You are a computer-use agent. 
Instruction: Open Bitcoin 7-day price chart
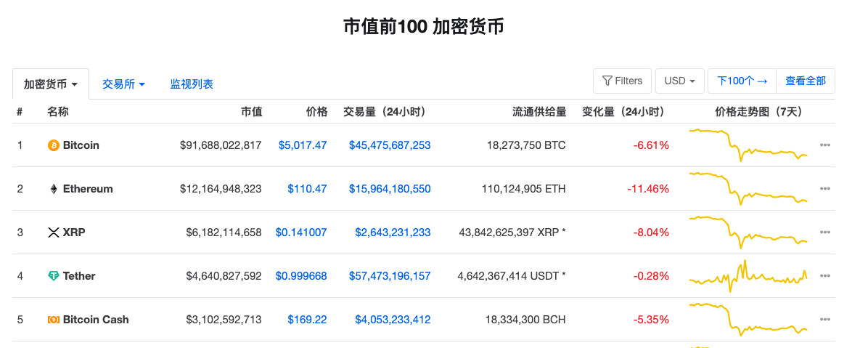[x=748, y=145]
